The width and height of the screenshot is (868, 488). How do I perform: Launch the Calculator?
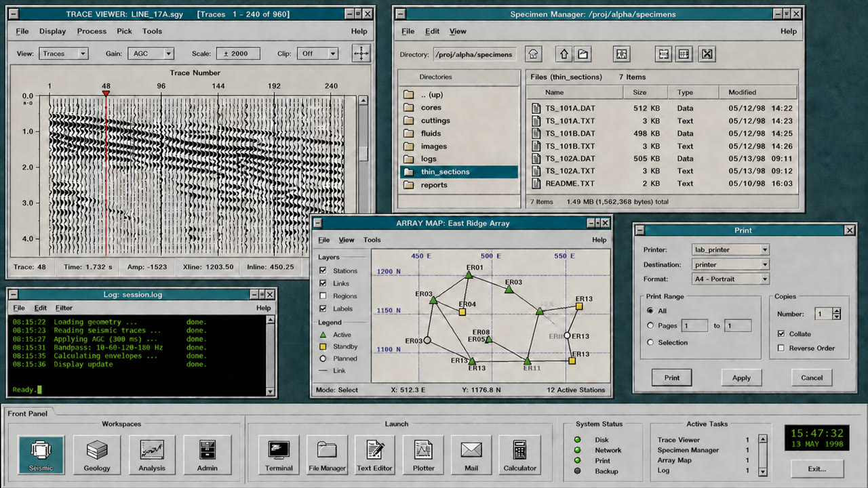520,455
